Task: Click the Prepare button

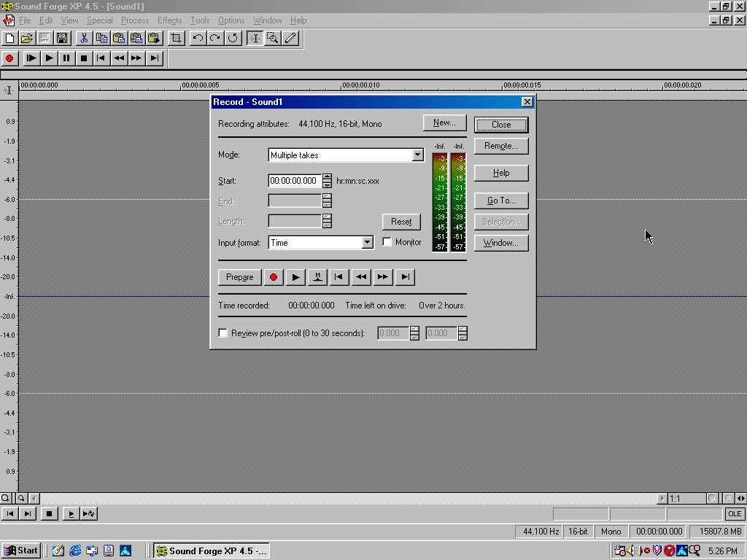Action: point(239,277)
